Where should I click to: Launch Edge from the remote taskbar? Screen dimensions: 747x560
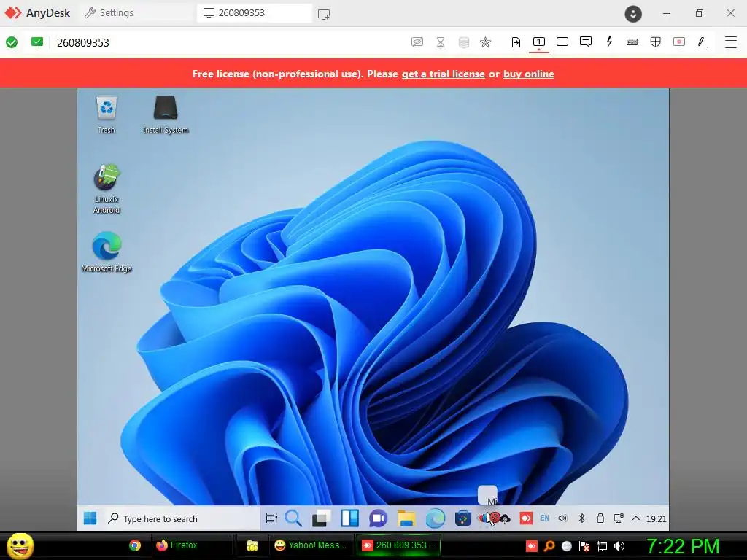(x=435, y=518)
